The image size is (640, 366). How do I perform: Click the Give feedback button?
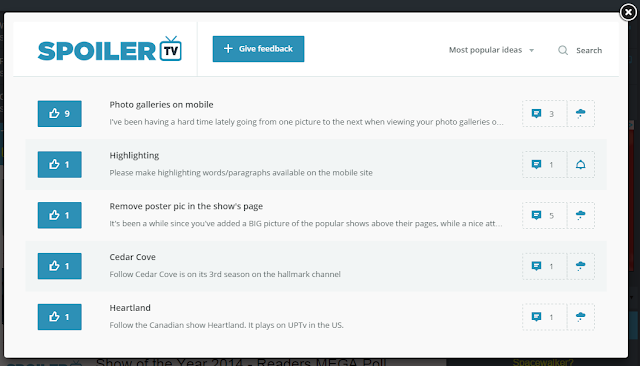pos(258,49)
